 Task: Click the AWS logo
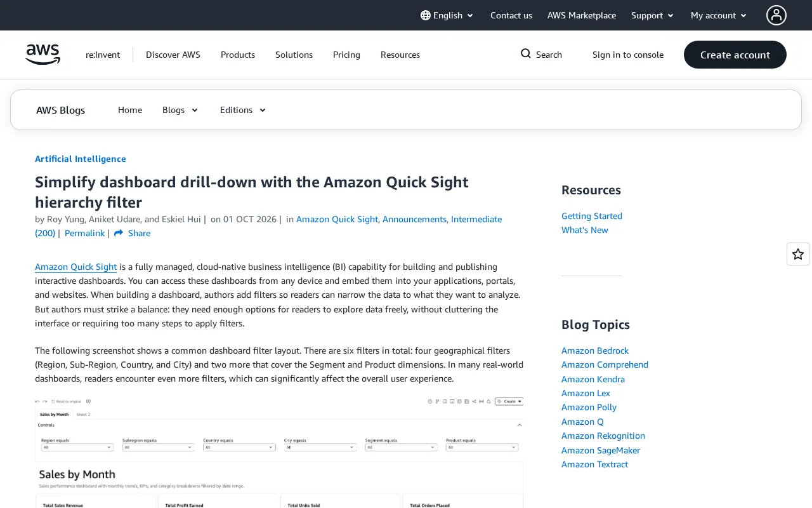(43, 55)
